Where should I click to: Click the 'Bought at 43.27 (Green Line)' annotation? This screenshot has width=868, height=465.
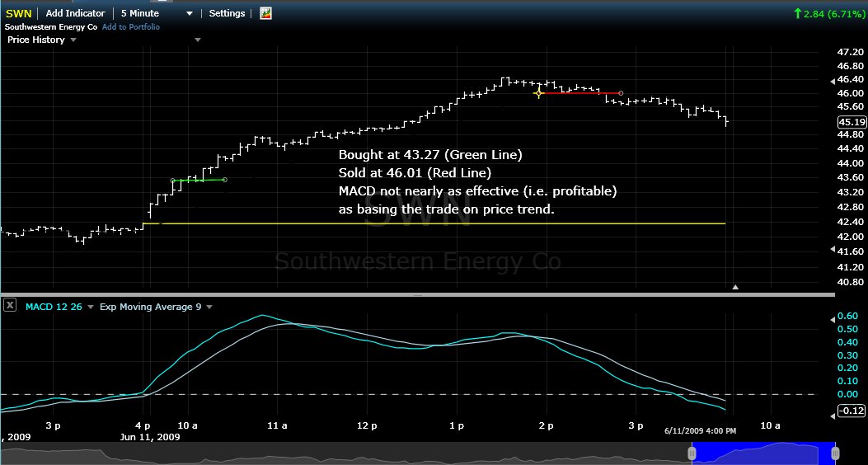pyautogui.click(x=430, y=155)
